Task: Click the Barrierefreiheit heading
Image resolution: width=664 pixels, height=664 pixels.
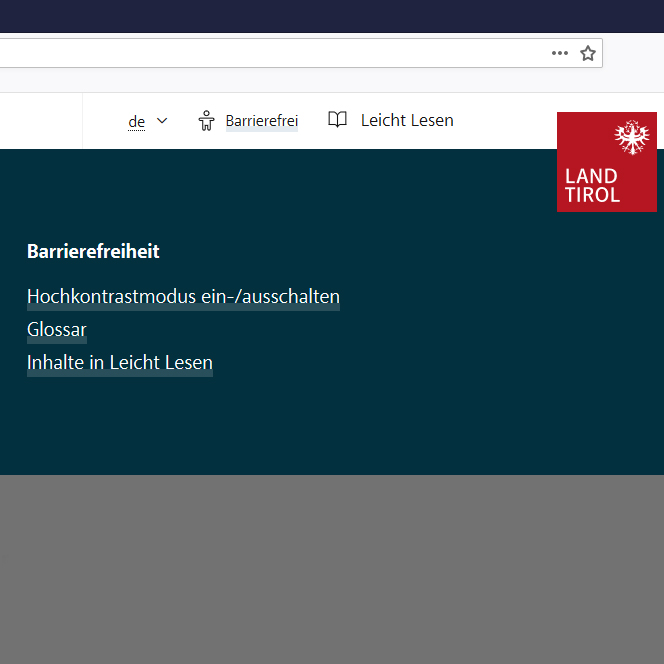Action: coord(93,252)
